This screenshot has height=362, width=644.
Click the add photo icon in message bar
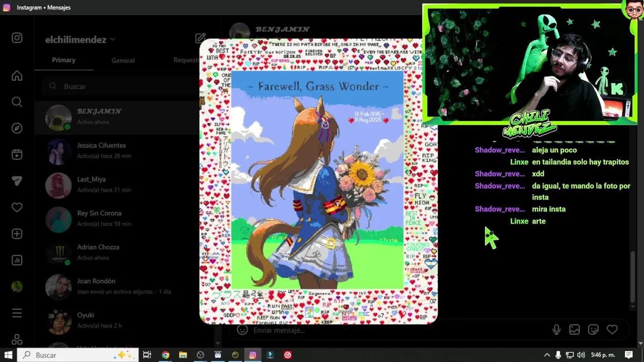pos(575,330)
